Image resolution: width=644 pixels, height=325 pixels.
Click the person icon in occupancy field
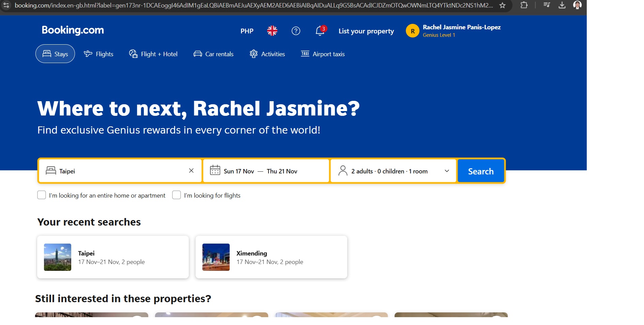[x=343, y=170]
